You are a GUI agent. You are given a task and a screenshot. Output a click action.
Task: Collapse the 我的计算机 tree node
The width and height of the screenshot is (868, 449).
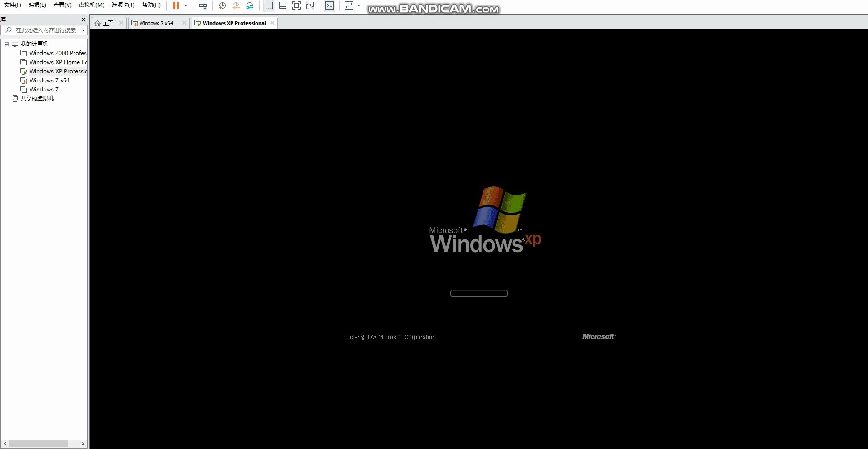coord(6,44)
